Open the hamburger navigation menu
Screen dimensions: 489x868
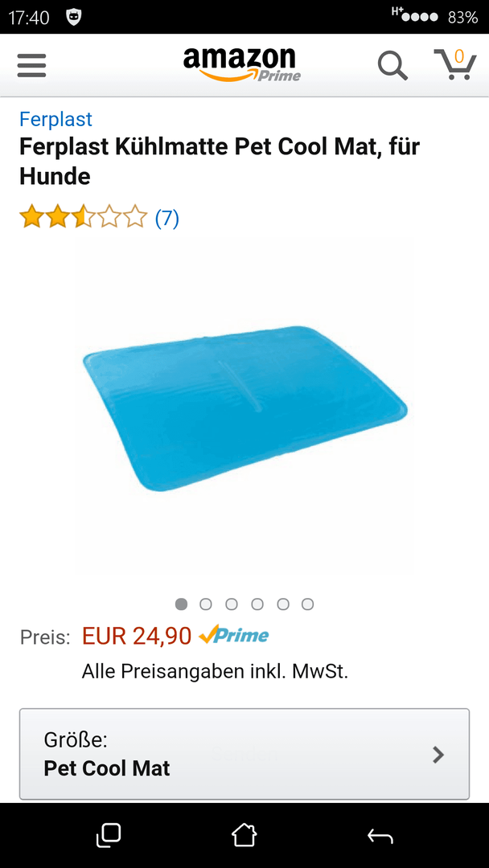[x=31, y=66]
